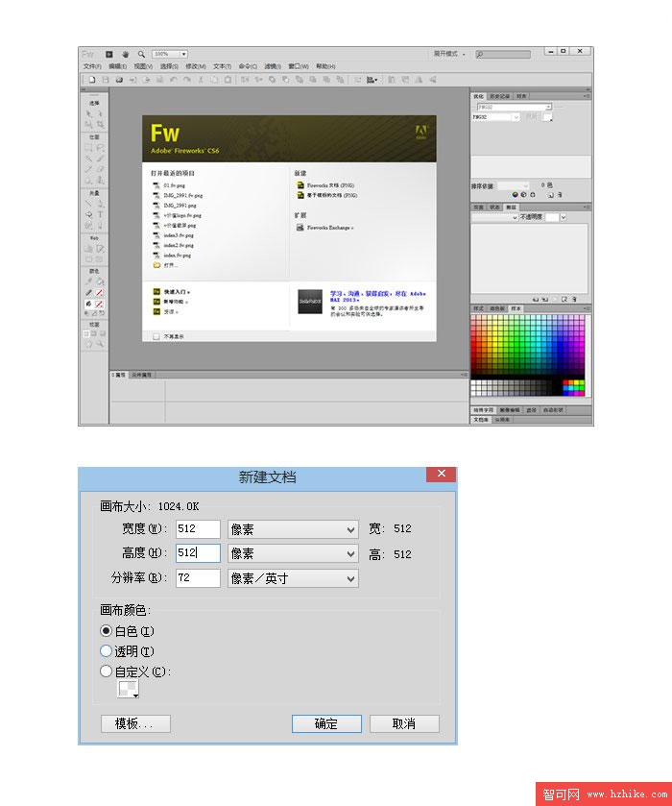Select the Pointer tool under 选择 section
This screenshot has height=806, width=672.
88,113
